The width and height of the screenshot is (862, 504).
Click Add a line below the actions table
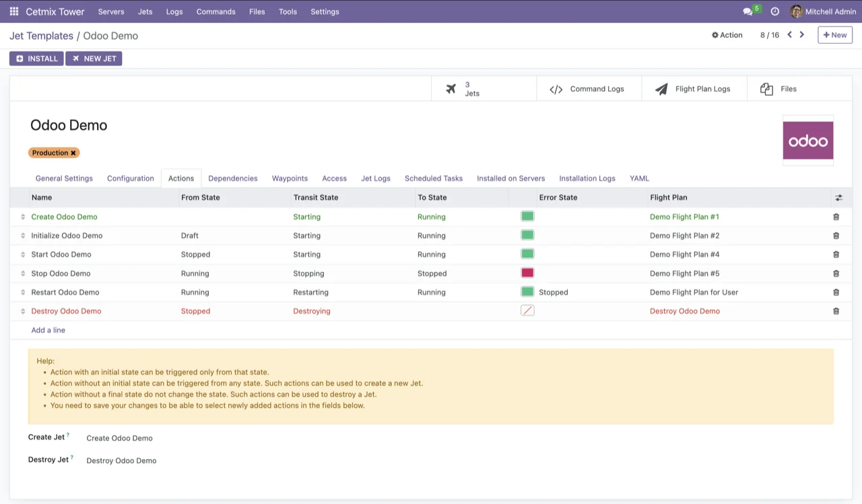(48, 330)
